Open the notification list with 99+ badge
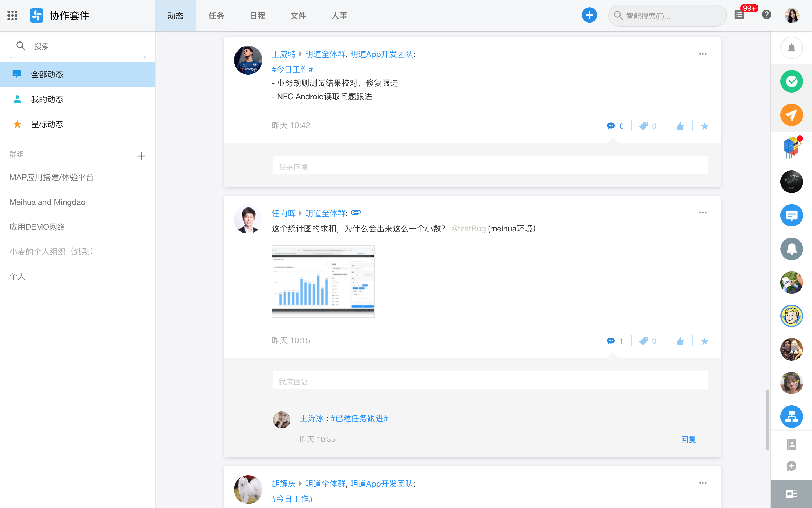Viewport: 812px width, 508px height. click(739, 15)
